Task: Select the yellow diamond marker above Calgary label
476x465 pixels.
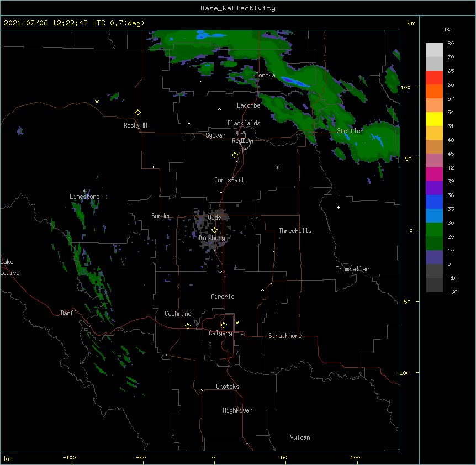Action: point(224,325)
